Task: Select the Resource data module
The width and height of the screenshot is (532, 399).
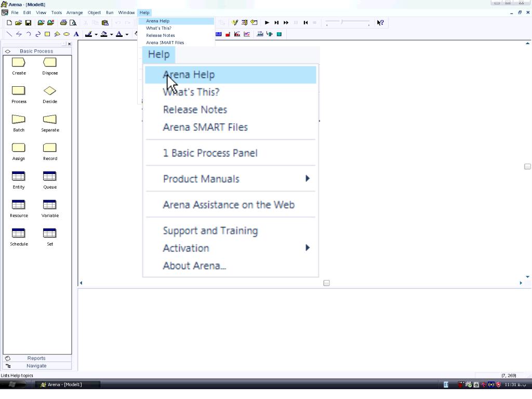Action: pos(19,209)
